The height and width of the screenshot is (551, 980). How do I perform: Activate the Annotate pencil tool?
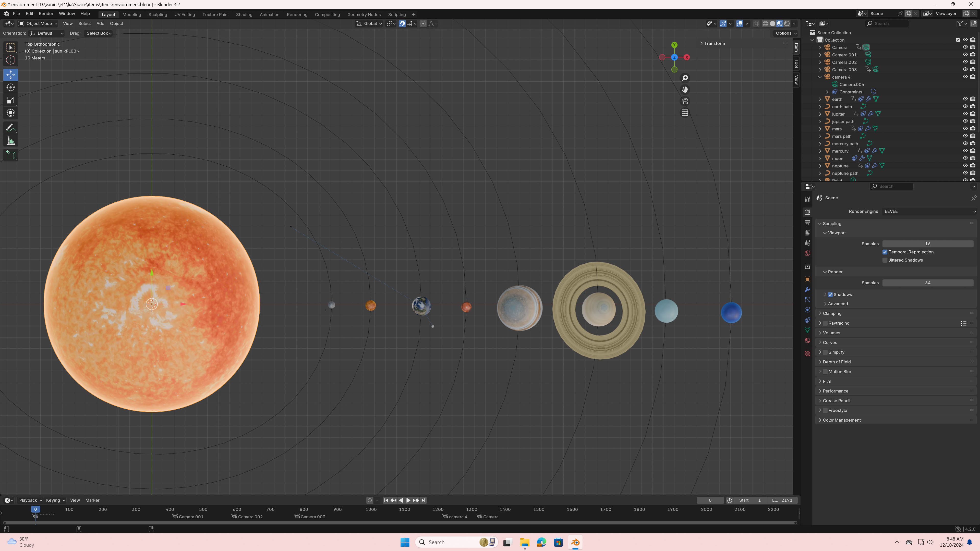pyautogui.click(x=11, y=128)
